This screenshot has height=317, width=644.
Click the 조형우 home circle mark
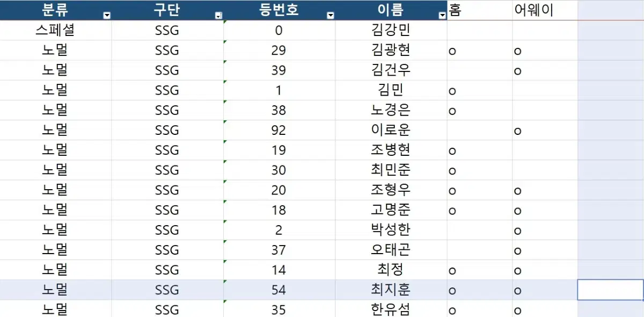pos(452,191)
